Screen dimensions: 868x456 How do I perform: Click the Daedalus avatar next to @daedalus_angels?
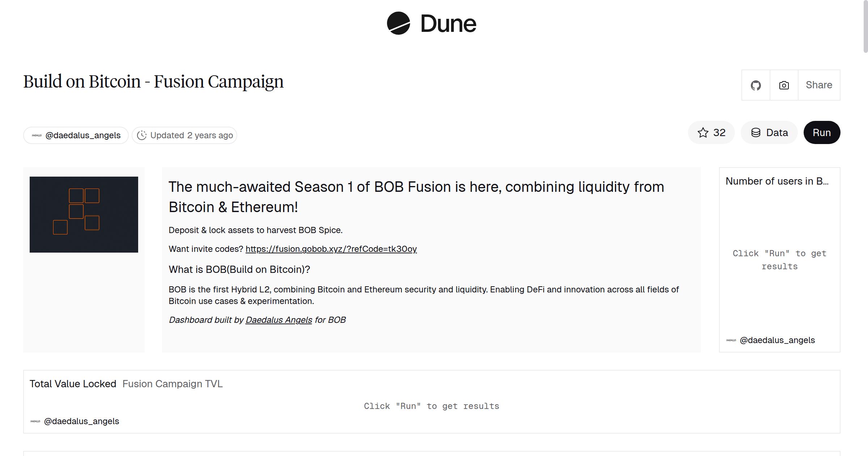37,135
